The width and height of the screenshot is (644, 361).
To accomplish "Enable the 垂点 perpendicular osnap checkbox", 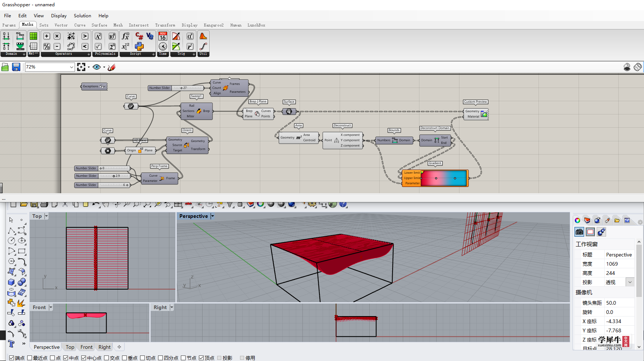I will click(x=125, y=358).
